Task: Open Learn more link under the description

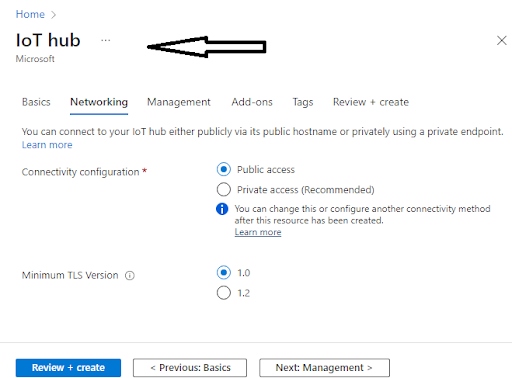Action: (x=47, y=145)
